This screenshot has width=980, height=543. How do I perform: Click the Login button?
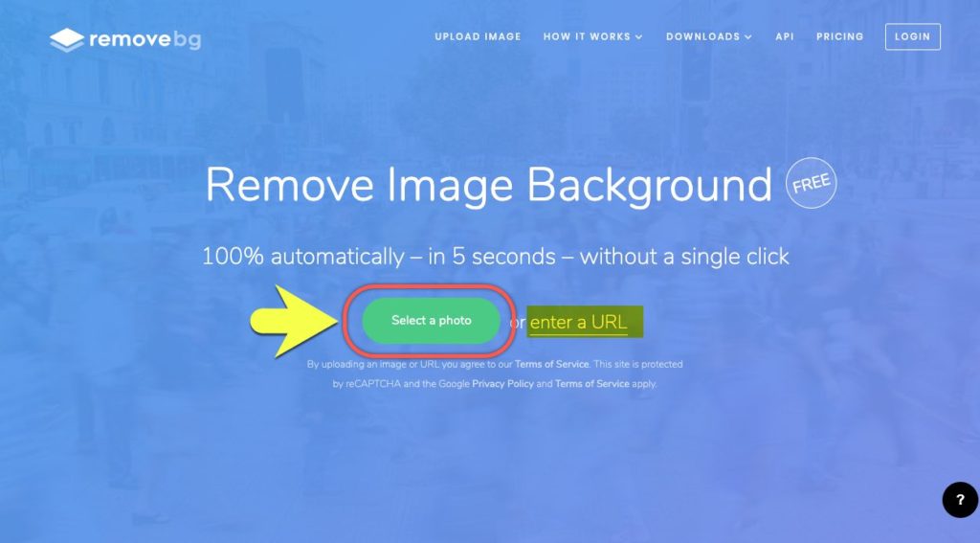912,37
